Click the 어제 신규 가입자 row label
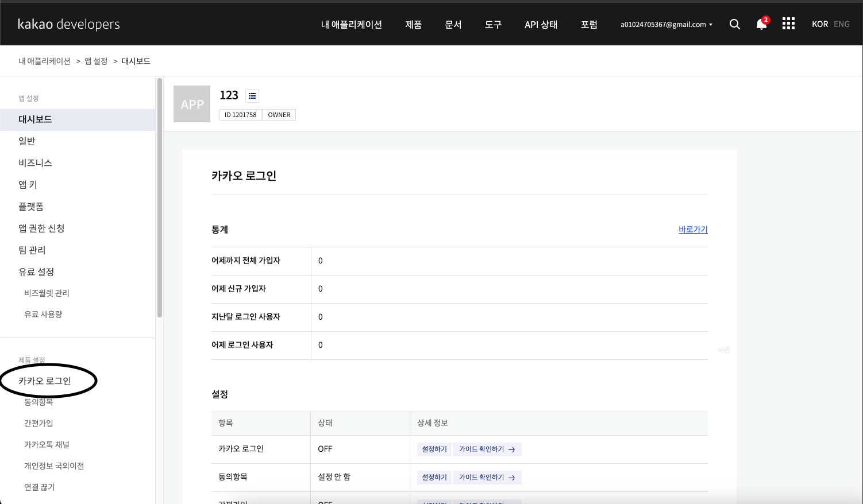863x504 pixels. pos(238,289)
